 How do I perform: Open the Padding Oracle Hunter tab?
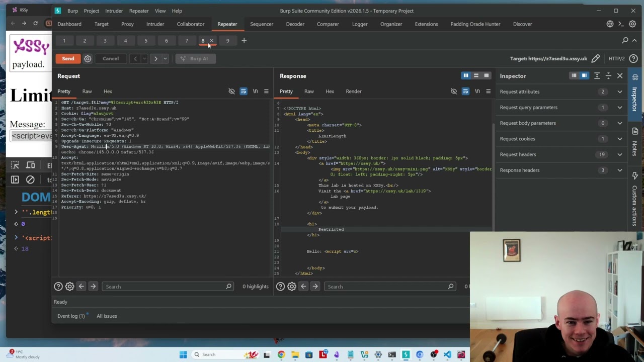(x=475, y=24)
